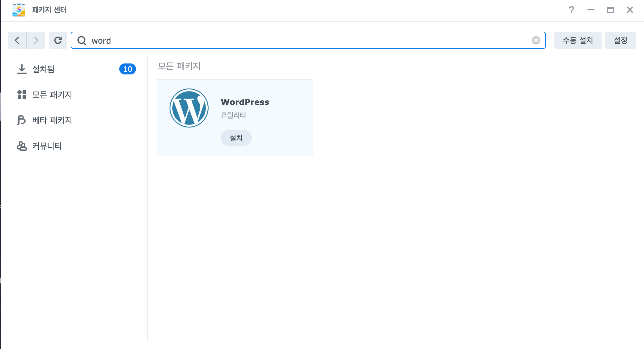Screen dimensions: 644x349
Task: Close the Package Center window
Action: (630, 10)
